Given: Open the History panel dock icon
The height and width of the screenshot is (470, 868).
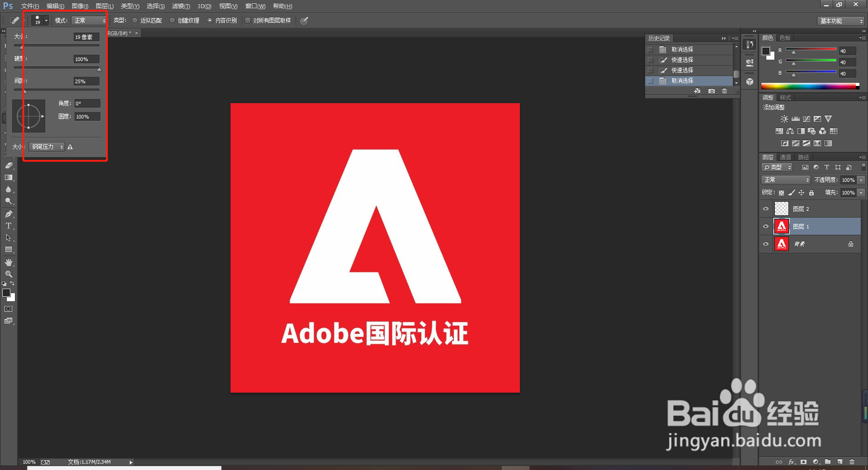Looking at the screenshot, I should [750, 44].
